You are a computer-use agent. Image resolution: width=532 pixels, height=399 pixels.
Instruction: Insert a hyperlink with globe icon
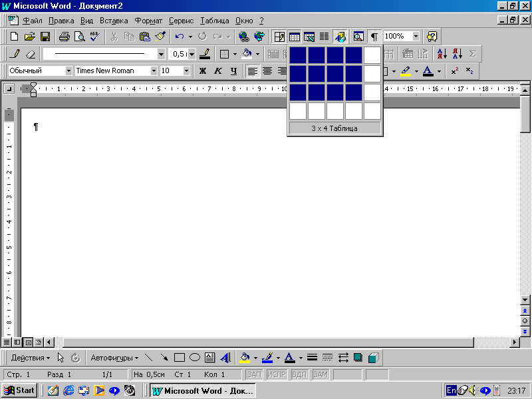click(x=244, y=37)
